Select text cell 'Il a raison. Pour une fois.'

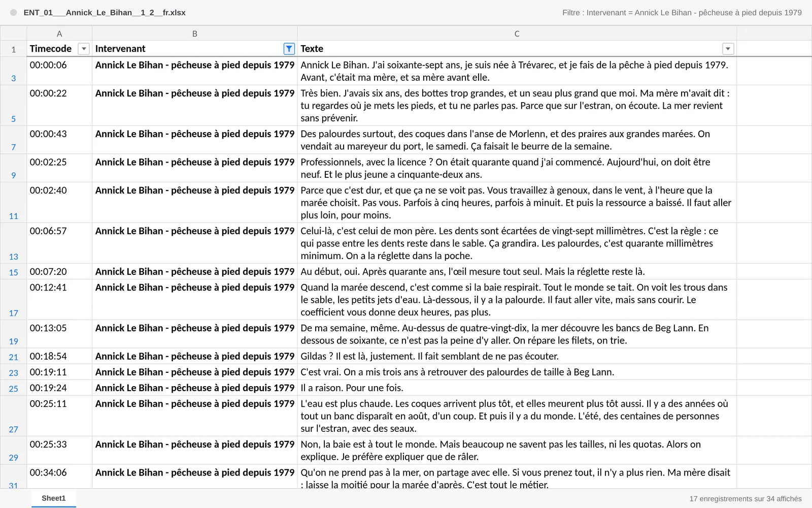click(517, 388)
